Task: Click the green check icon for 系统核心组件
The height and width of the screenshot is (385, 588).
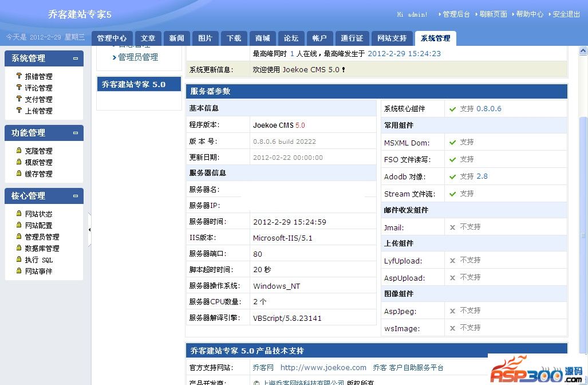Action: [453, 109]
